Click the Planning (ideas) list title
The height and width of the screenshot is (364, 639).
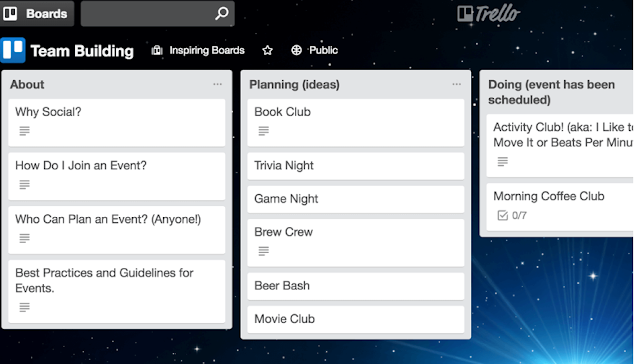tap(294, 84)
